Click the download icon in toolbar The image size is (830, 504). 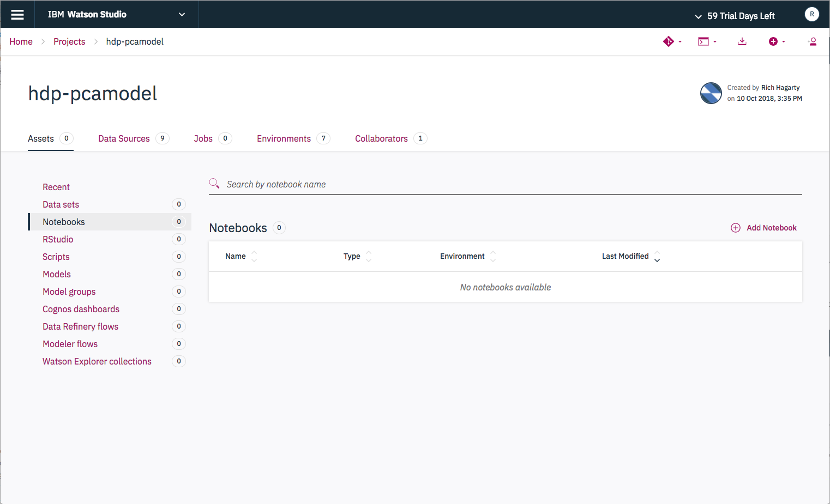[742, 41]
